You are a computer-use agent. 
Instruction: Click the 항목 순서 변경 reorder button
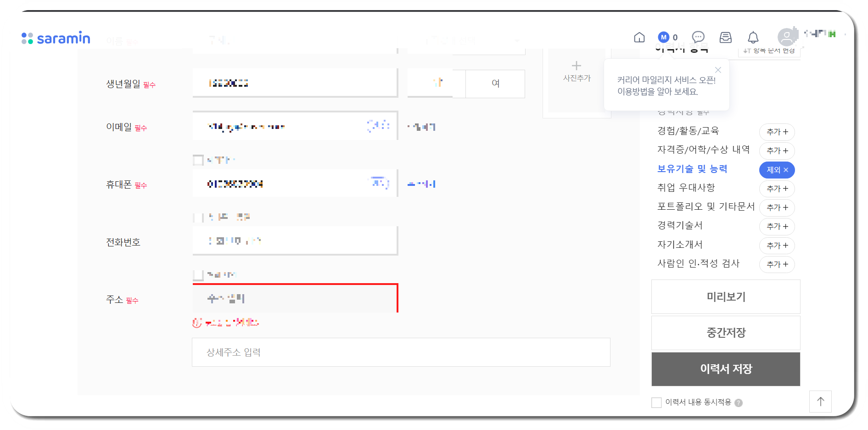click(769, 51)
